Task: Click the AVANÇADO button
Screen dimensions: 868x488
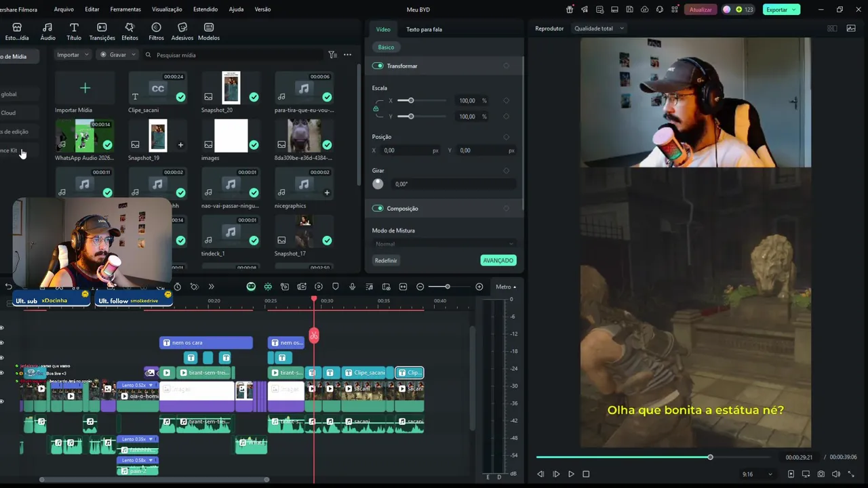Action: click(498, 260)
